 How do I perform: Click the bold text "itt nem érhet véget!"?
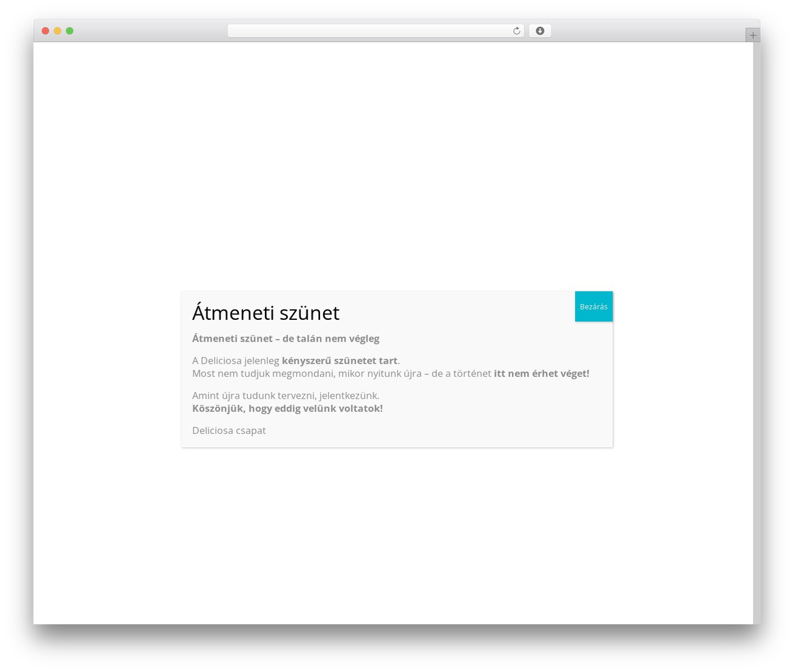(542, 373)
